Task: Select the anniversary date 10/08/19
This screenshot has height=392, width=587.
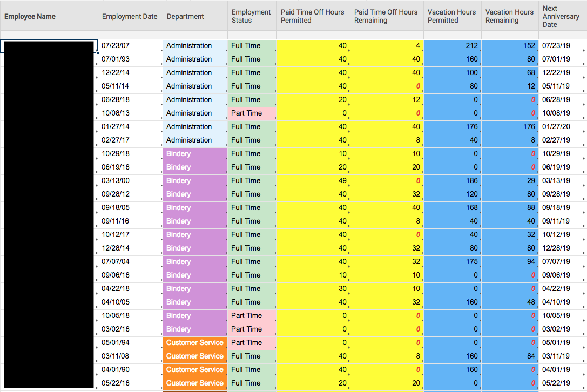Action: [563, 113]
